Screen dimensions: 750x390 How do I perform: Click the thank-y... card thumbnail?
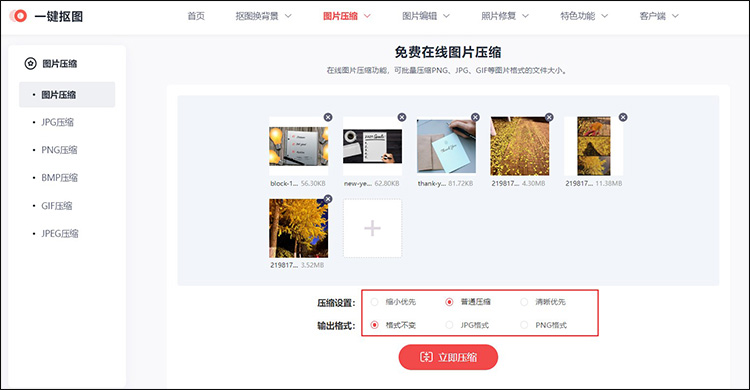[446, 146]
